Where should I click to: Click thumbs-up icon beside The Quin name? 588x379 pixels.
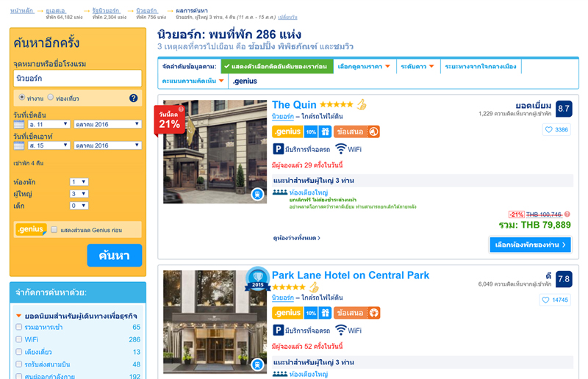click(362, 105)
